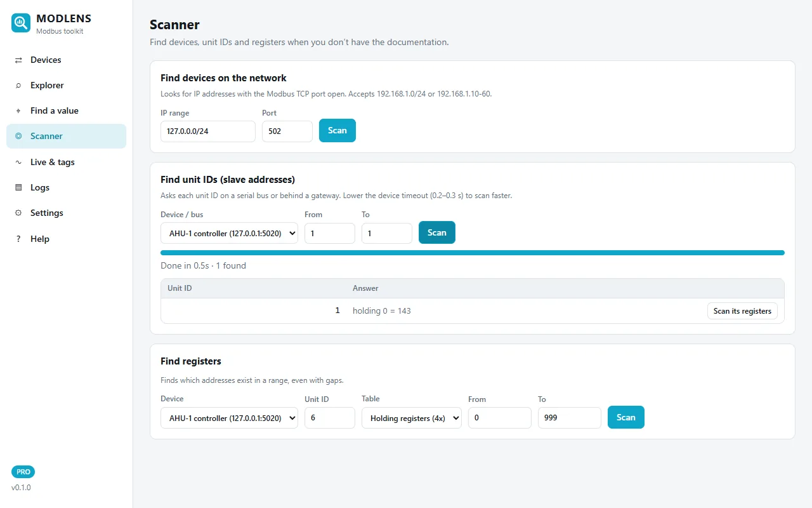812x508 pixels.
Task: Go to the Explorer section
Action: pos(66,85)
